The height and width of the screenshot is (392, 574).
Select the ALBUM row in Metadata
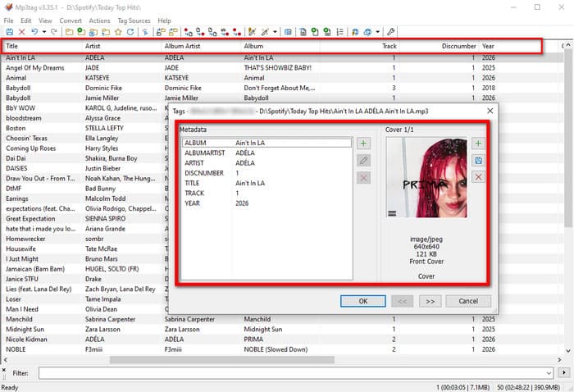click(266, 143)
